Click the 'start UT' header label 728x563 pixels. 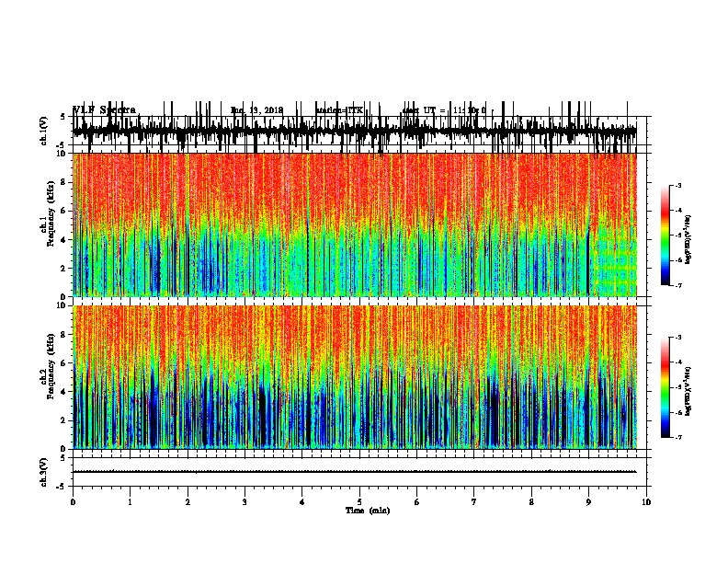pos(419,110)
